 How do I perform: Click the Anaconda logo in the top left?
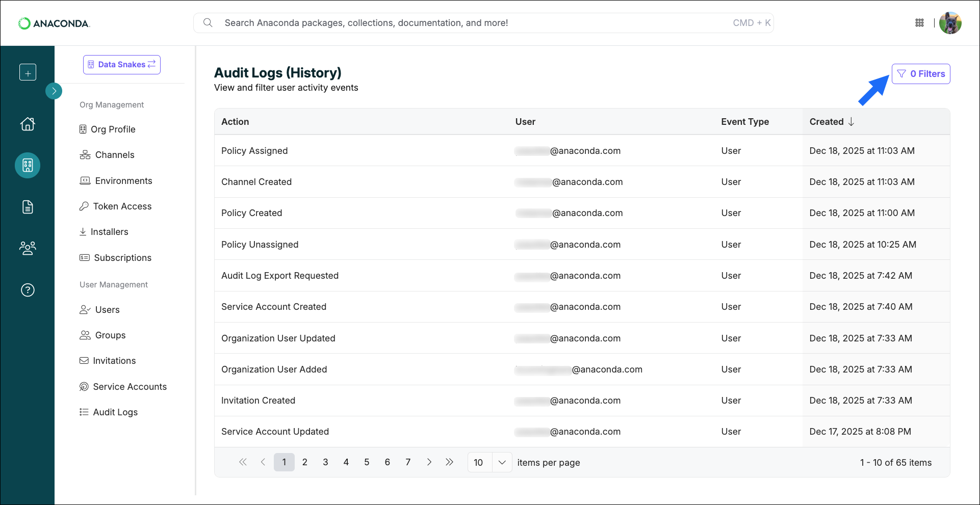[54, 22]
